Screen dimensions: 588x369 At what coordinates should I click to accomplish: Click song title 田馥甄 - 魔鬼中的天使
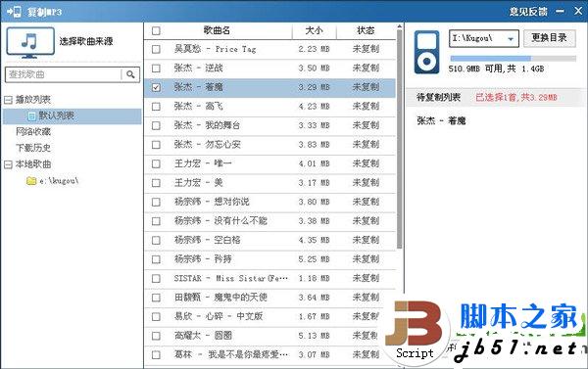220,298
